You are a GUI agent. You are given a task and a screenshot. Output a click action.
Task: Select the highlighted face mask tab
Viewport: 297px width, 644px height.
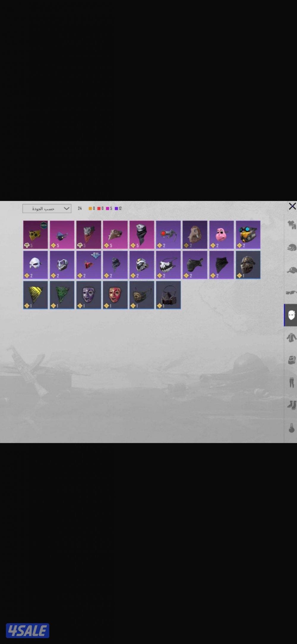coord(291,315)
